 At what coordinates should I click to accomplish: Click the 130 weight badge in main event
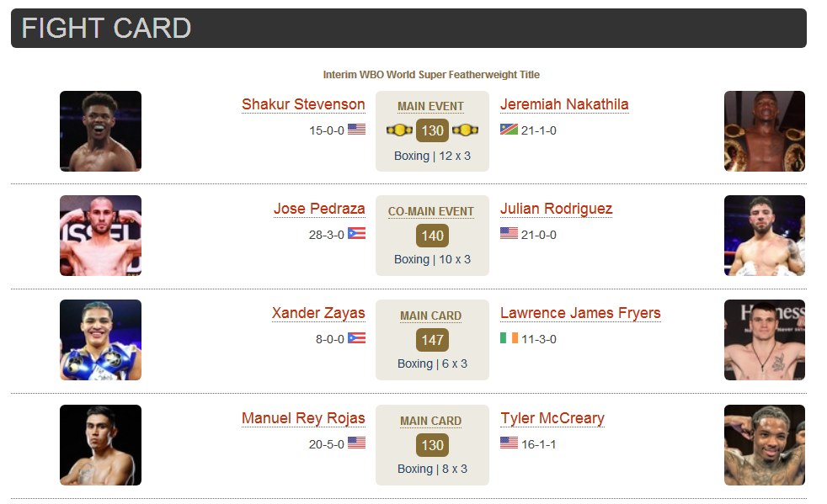coord(433,130)
